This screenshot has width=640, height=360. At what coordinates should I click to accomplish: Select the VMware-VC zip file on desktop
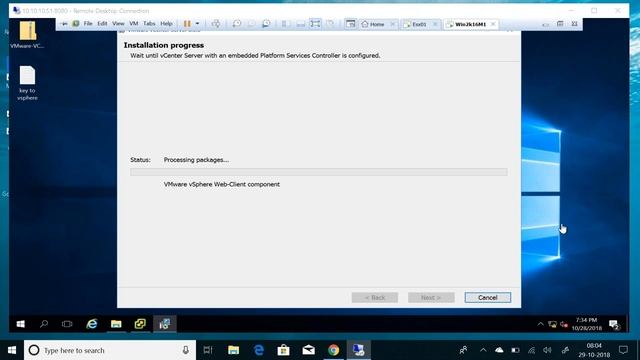coord(27,35)
